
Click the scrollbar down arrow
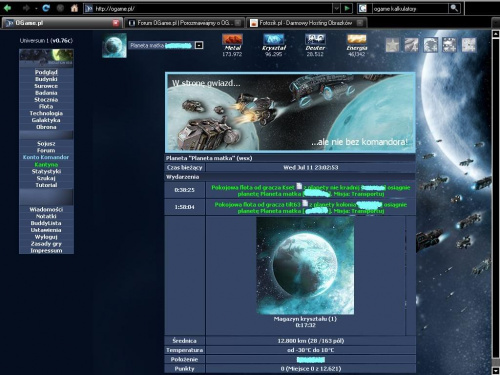[x=496, y=371]
